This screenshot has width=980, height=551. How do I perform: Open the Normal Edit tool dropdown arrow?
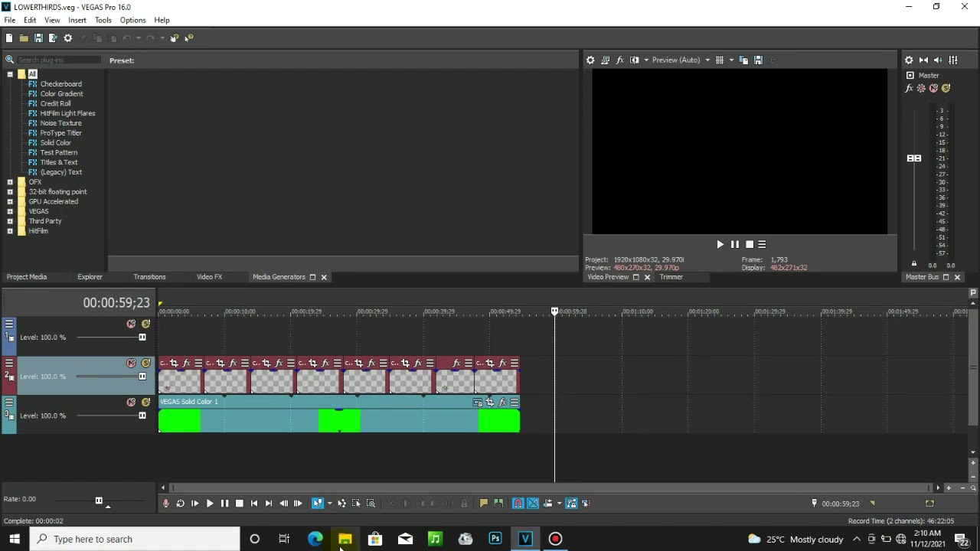tap(329, 503)
